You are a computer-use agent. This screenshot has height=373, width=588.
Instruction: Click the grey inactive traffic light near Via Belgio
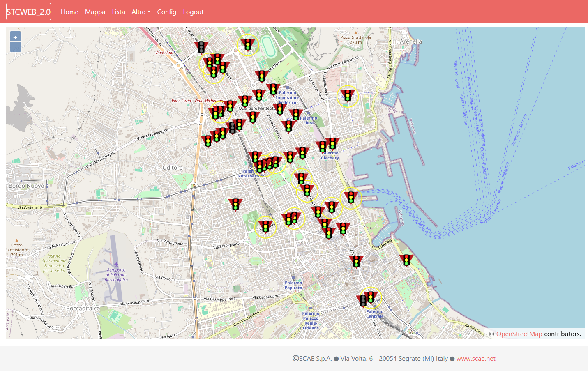point(201,47)
